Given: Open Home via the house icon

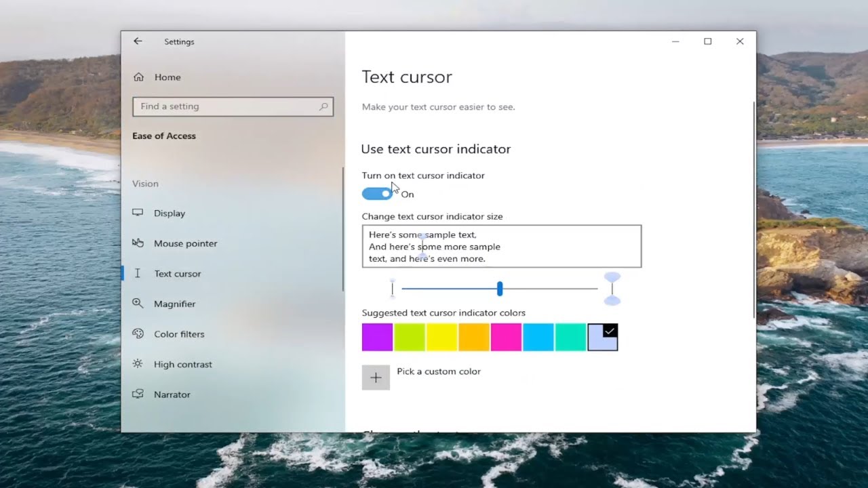Looking at the screenshot, I should pos(138,77).
